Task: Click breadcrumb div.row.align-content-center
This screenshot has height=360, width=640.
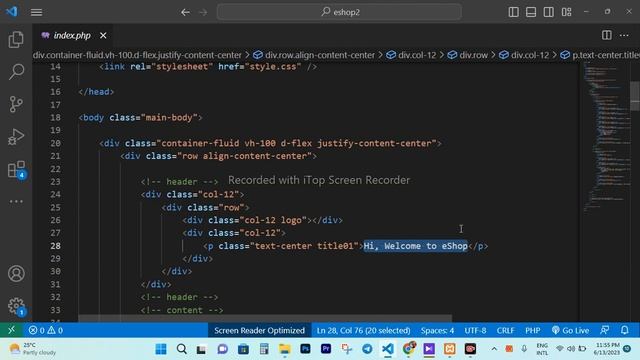Action: coord(314,55)
